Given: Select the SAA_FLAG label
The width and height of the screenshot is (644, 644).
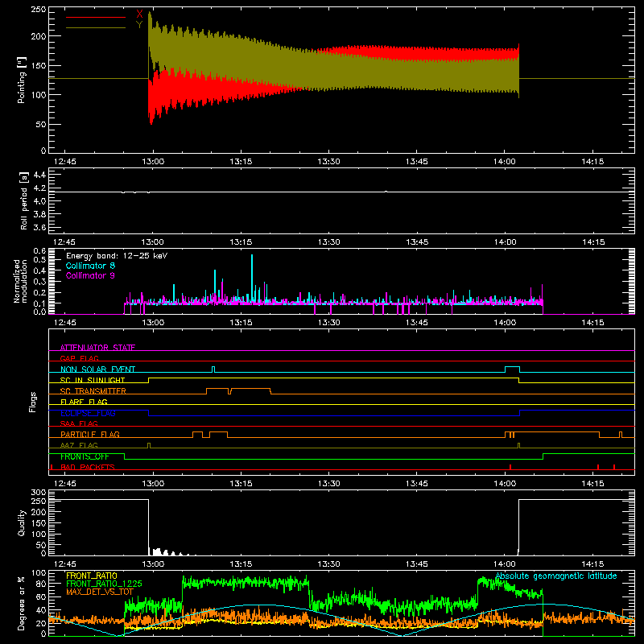Looking at the screenshot, I should pos(79,423).
